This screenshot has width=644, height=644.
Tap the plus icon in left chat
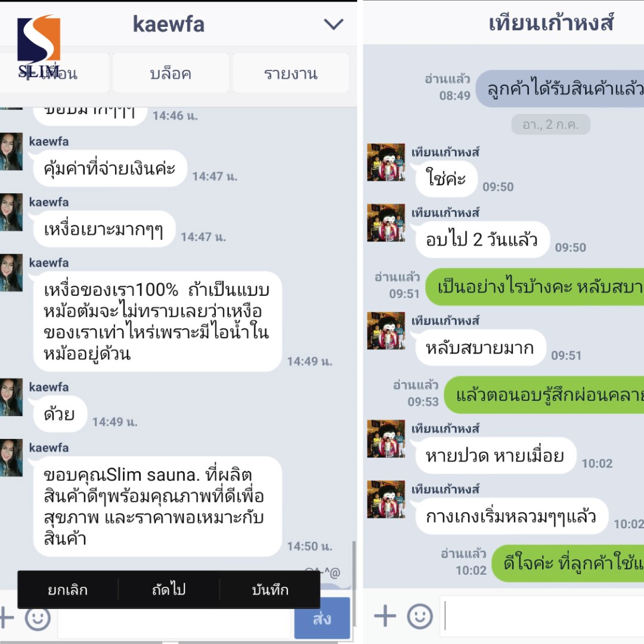(6, 617)
